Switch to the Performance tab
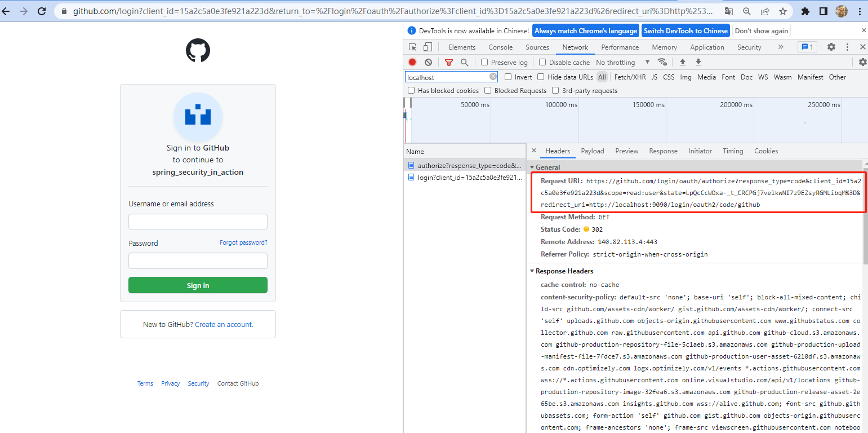 620,47
